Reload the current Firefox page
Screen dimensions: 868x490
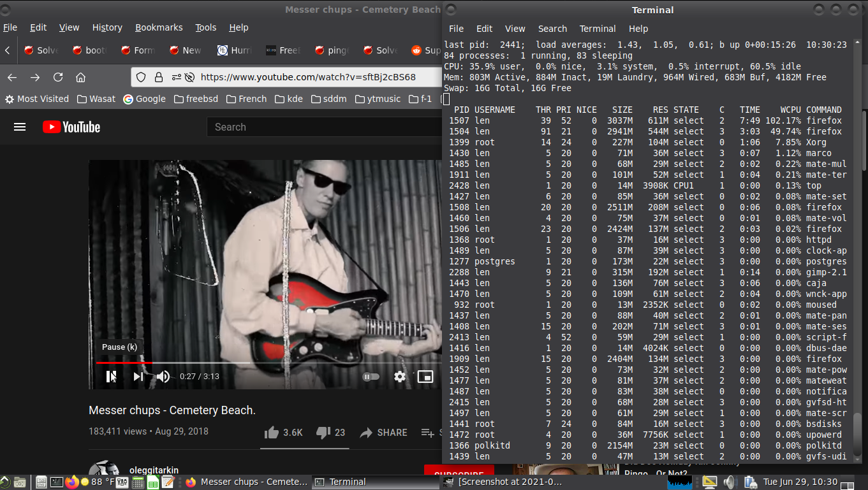[x=58, y=77]
